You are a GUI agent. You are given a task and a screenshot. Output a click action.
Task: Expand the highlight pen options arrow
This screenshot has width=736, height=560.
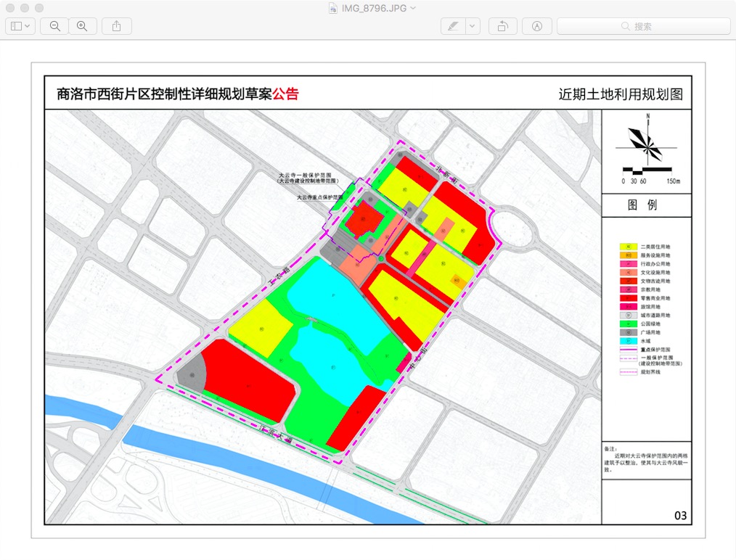473,26
